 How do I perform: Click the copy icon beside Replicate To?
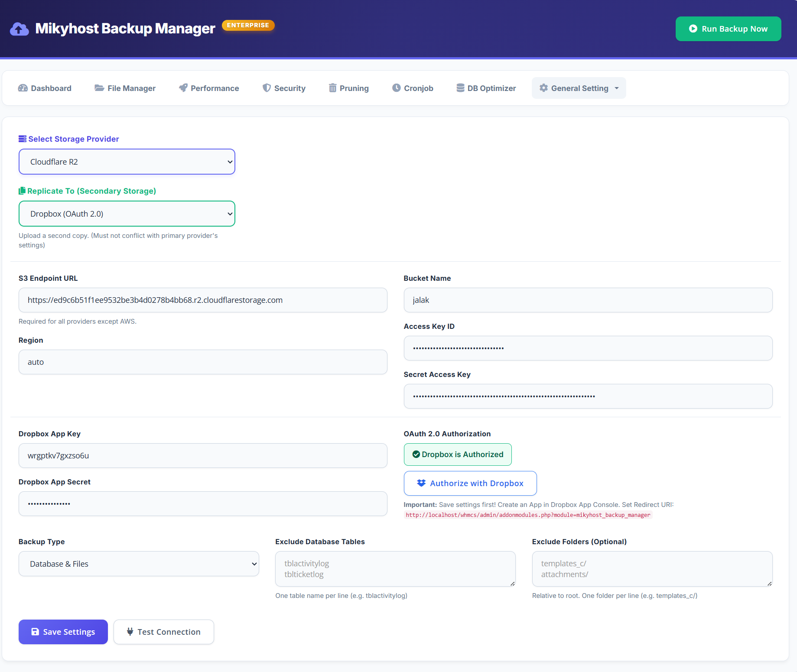[22, 191]
